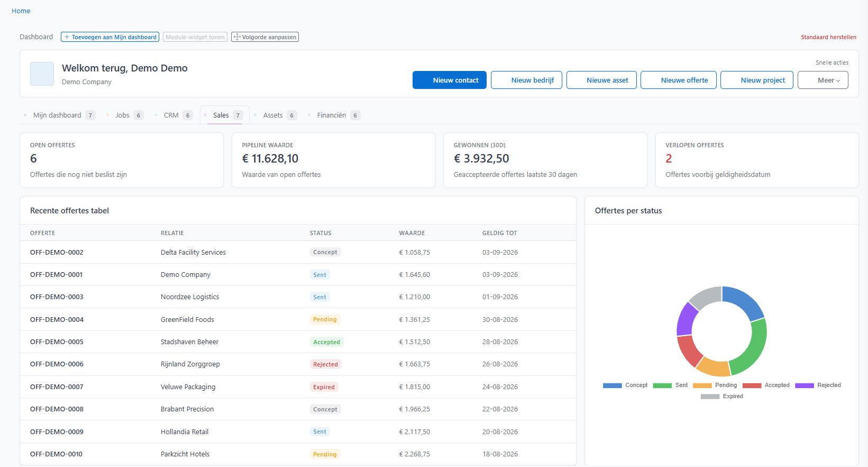
Task: Click Rejected status badge for OFF-DEMO-0006
Action: pos(325,364)
